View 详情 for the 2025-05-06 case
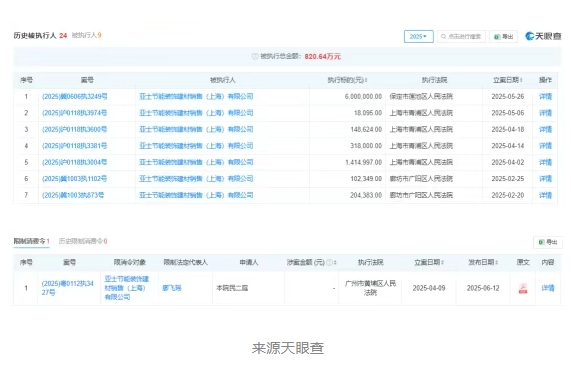Screen dimensions: 571x368 coord(545,113)
